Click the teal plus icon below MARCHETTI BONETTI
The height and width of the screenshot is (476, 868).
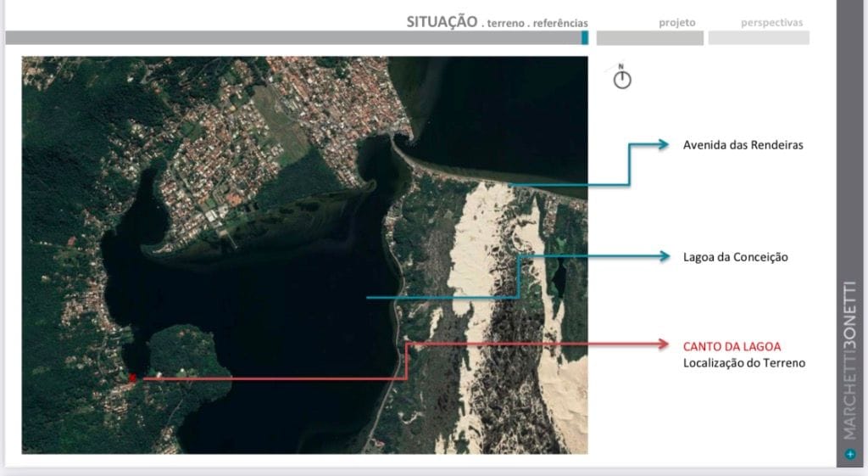coord(850,454)
